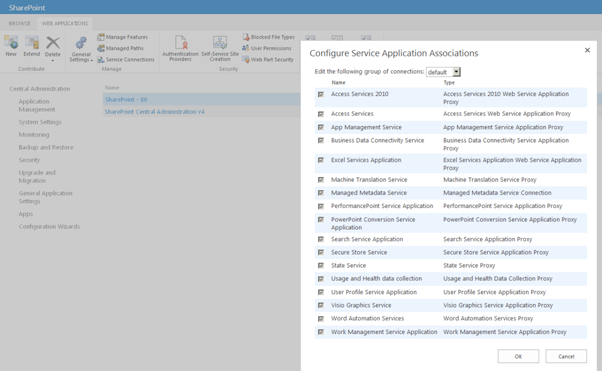
Task: Open General Settings in the ribbon
Action: click(81, 49)
